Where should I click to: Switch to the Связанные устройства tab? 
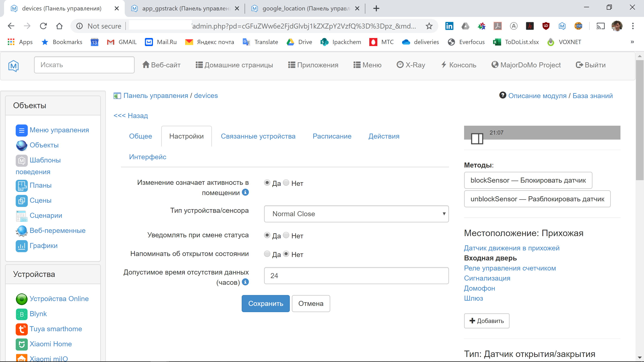pyautogui.click(x=258, y=136)
